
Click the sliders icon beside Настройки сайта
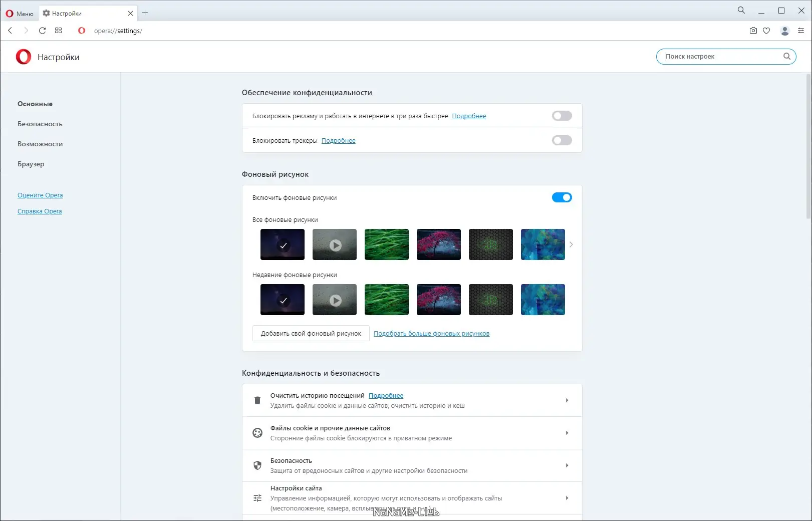coord(257,498)
